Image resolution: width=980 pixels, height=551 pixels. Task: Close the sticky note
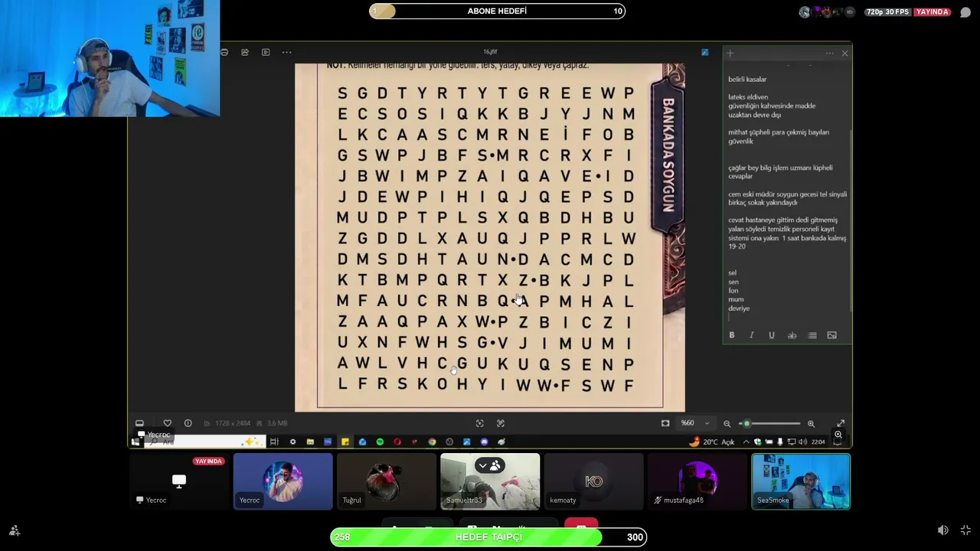[844, 53]
